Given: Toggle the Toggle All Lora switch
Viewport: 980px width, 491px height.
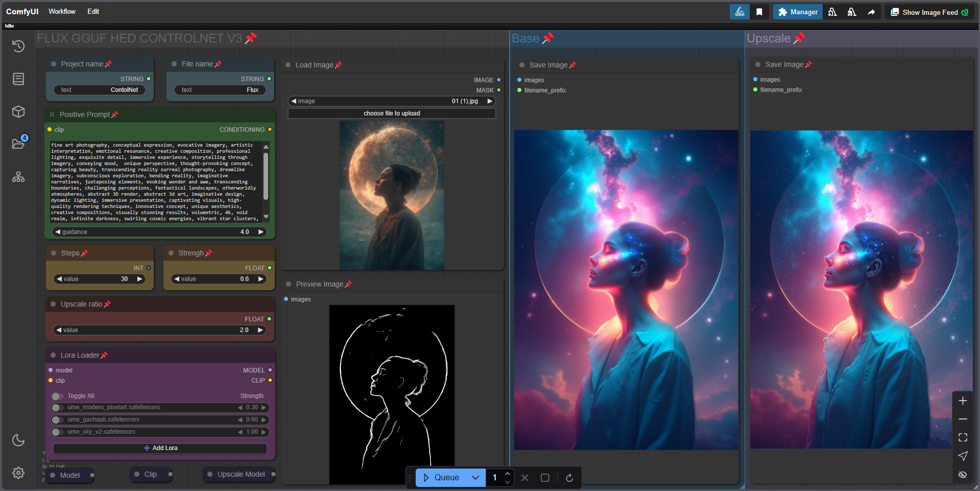Looking at the screenshot, I should click(x=57, y=396).
